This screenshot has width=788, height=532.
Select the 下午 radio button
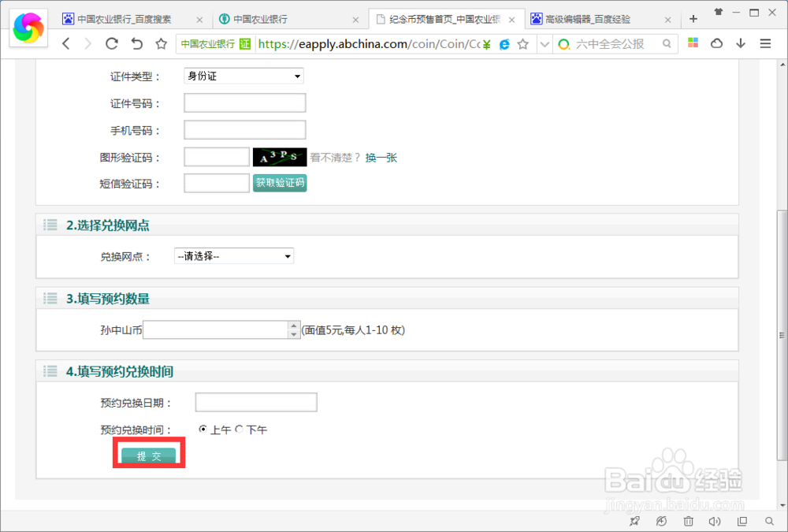[x=240, y=429]
